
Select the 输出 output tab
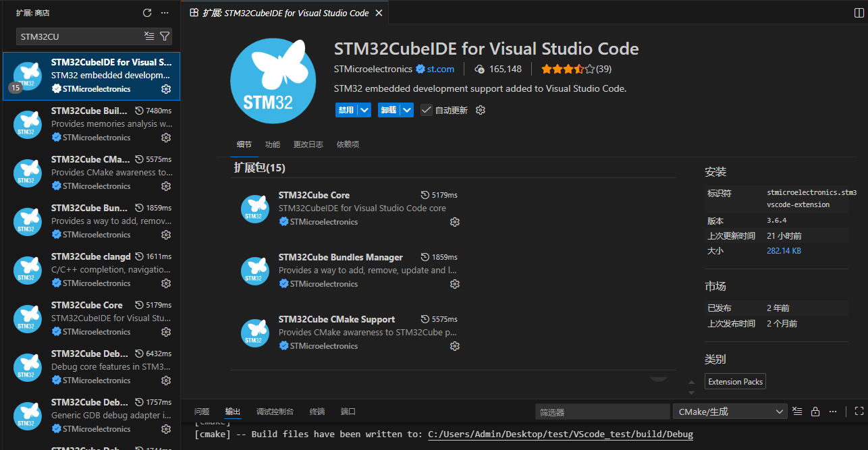tap(233, 412)
